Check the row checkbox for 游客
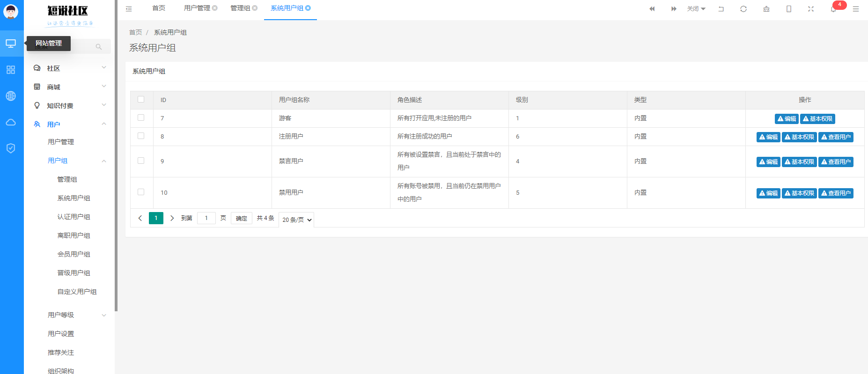 pos(141,117)
